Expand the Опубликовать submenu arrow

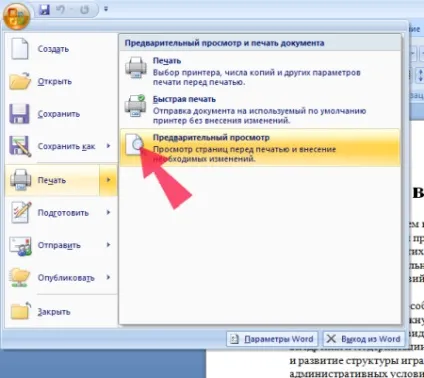point(108,277)
